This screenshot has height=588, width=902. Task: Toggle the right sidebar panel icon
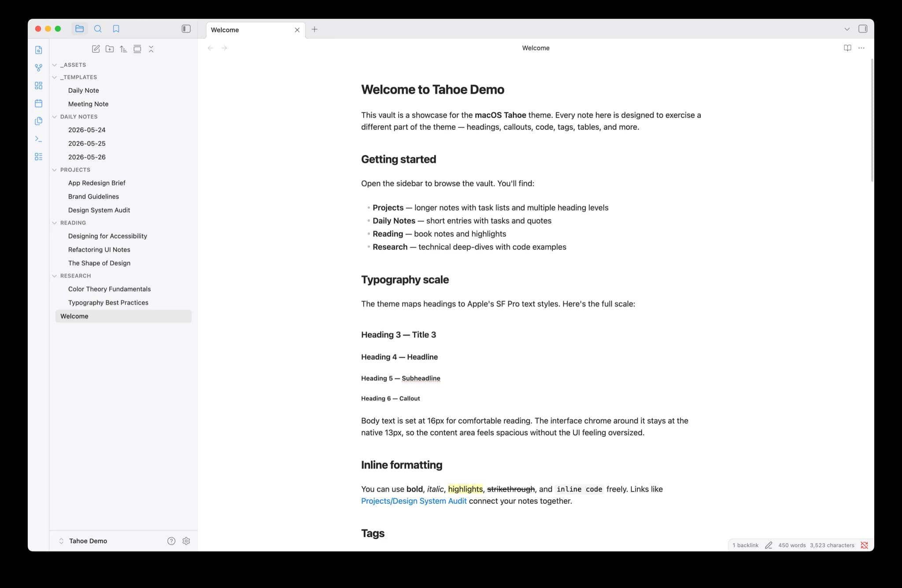point(862,29)
